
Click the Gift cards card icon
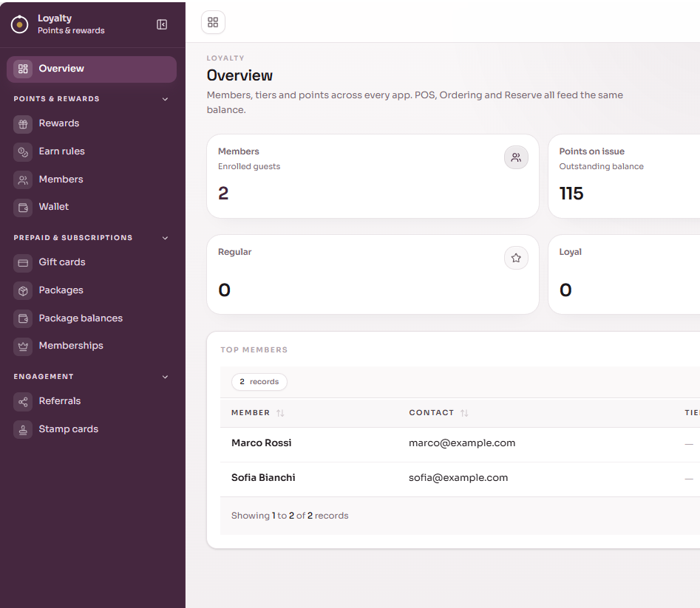tap(23, 263)
